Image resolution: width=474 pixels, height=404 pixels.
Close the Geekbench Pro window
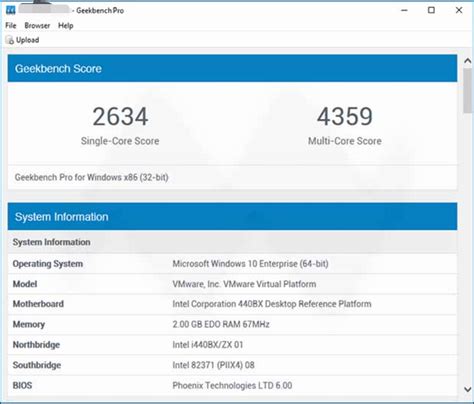tap(459, 10)
